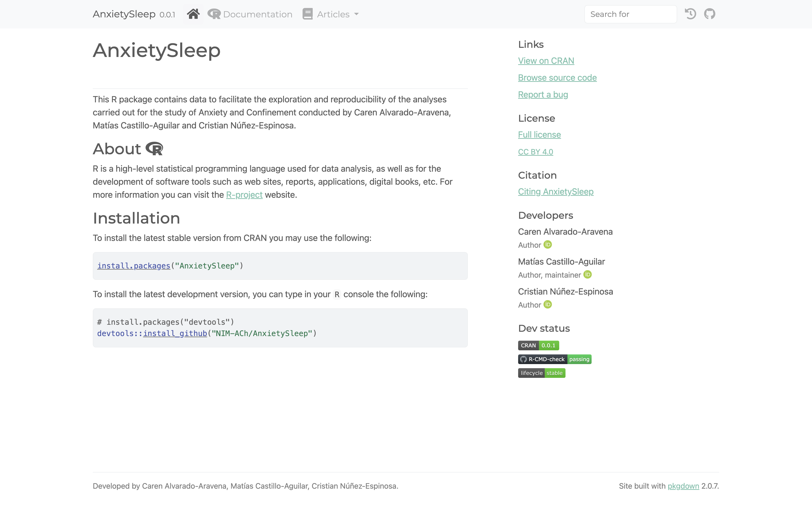This screenshot has height=507, width=812.
Task: Click the Report a bug link
Action: [543, 95]
